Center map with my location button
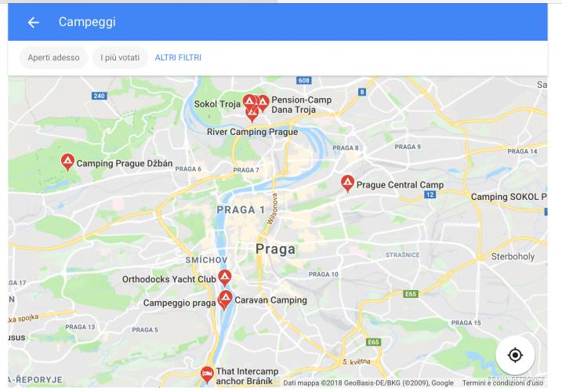This screenshot has width=562, height=392. click(515, 355)
